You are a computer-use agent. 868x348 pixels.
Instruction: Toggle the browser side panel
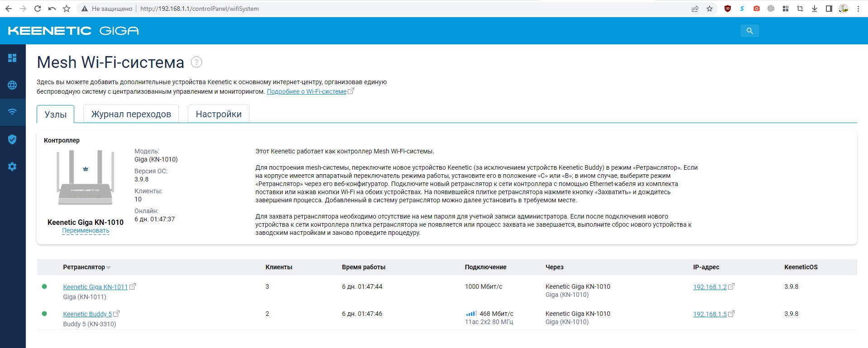[x=829, y=9]
